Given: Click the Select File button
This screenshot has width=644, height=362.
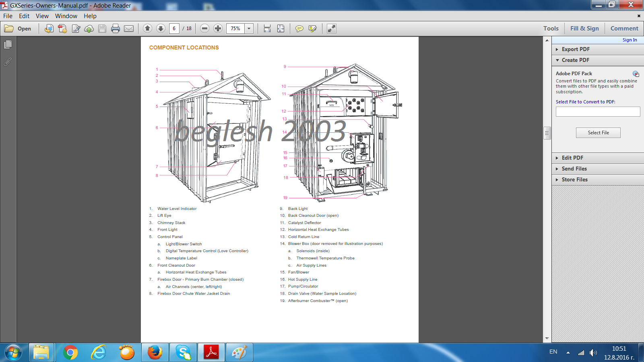Looking at the screenshot, I should [598, 133].
